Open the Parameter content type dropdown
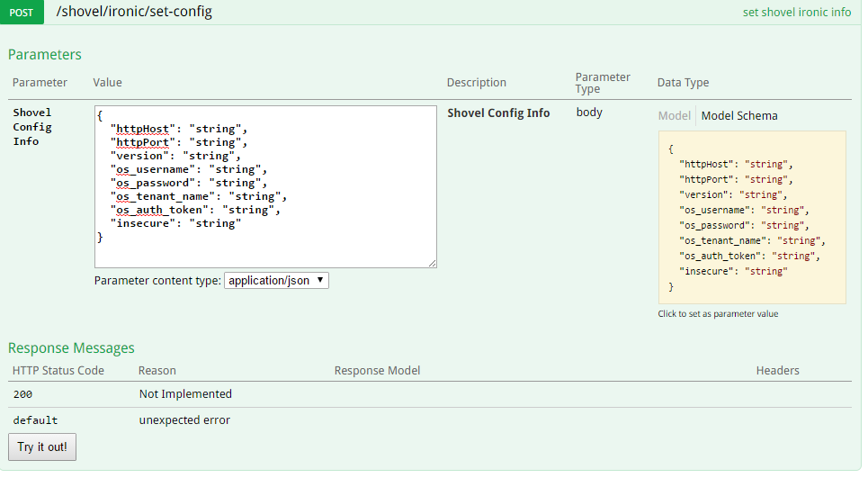This screenshot has height=478, width=868. click(x=276, y=280)
